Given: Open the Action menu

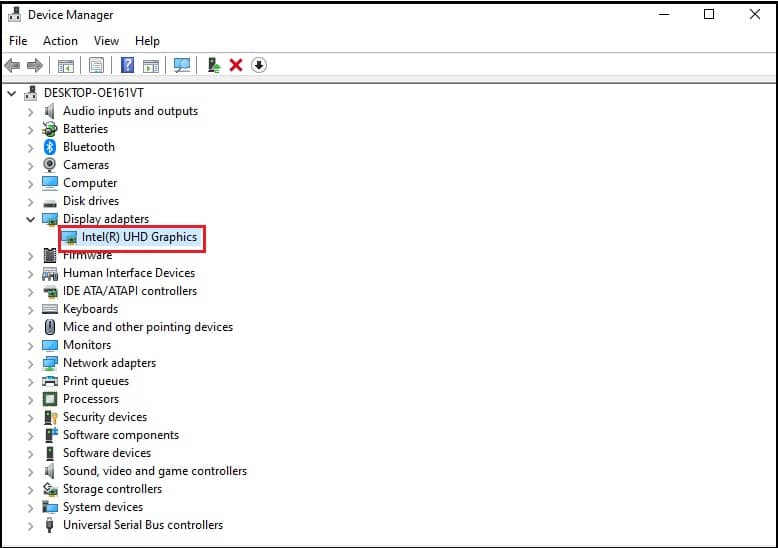Looking at the screenshot, I should point(60,41).
